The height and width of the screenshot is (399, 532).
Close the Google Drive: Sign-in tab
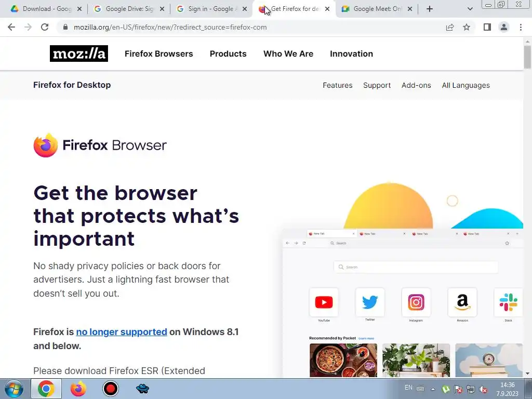click(162, 9)
